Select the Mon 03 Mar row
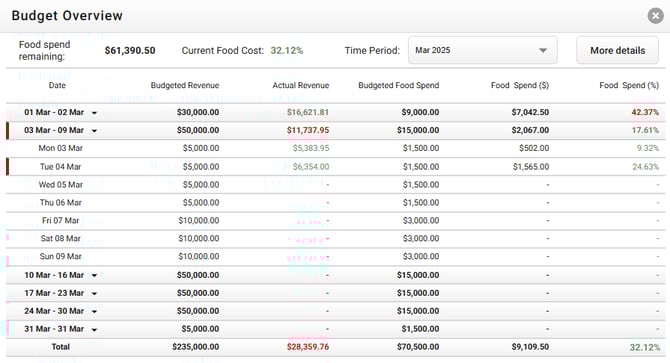 coord(335,148)
